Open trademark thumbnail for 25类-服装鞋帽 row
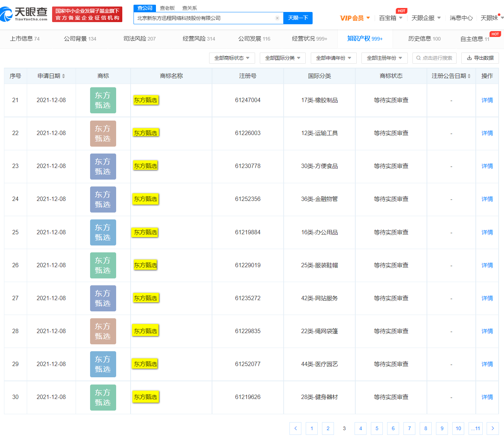The width and height of the screenshot is (504, 441). (x=103, y=265)
